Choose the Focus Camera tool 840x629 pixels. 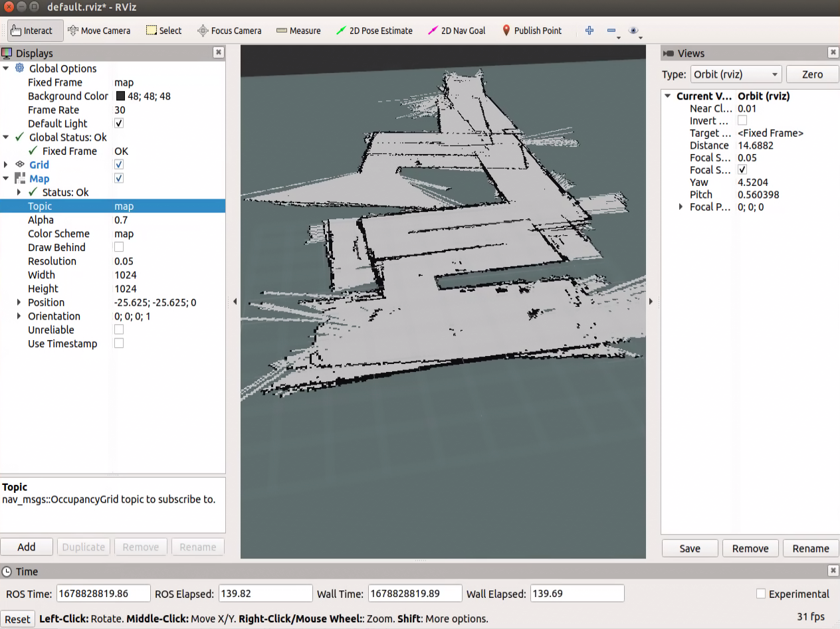point(229,31)
